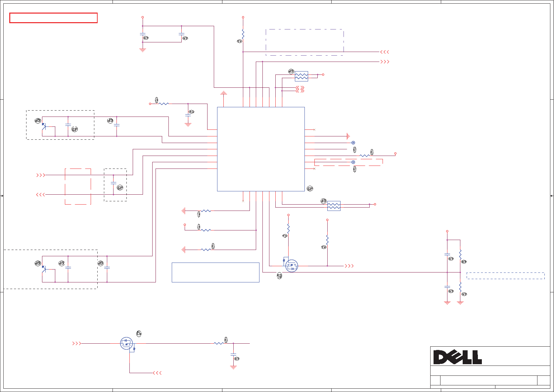This screenshot has height=392, width=554.
Task: Select the red dashed box on left signal lines
Action: [x=78, y=186]
